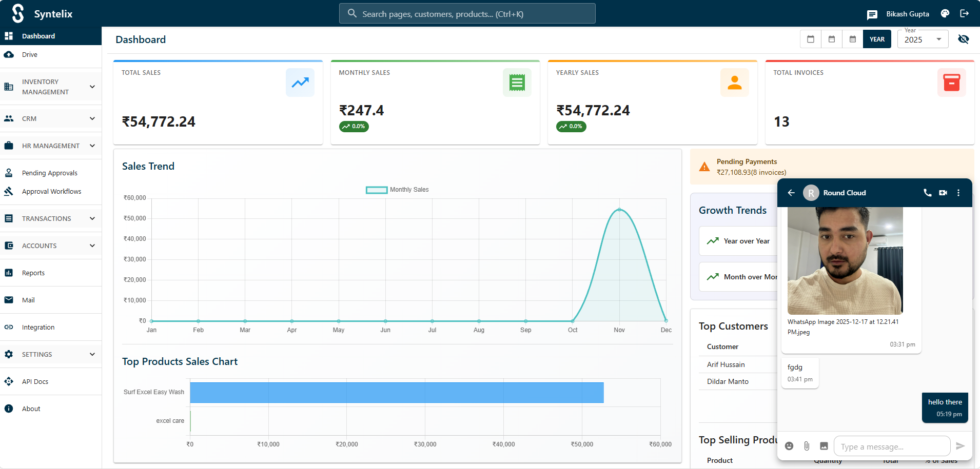Open the emoji picker in chat
Screen dimensions: 980x469
click(789, 446)
